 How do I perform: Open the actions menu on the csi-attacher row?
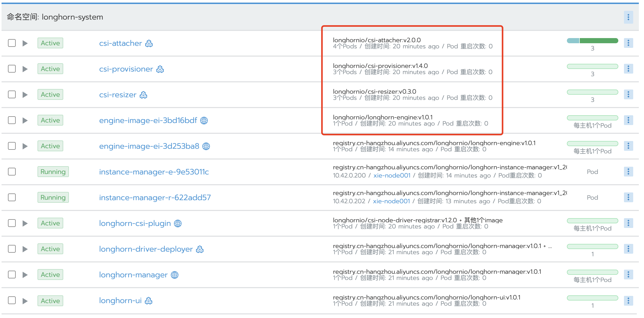click(x=629, y=43)
